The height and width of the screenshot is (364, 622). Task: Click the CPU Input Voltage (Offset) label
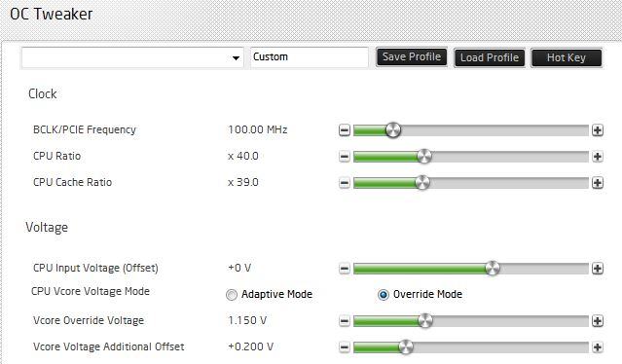tap(95, 268)
